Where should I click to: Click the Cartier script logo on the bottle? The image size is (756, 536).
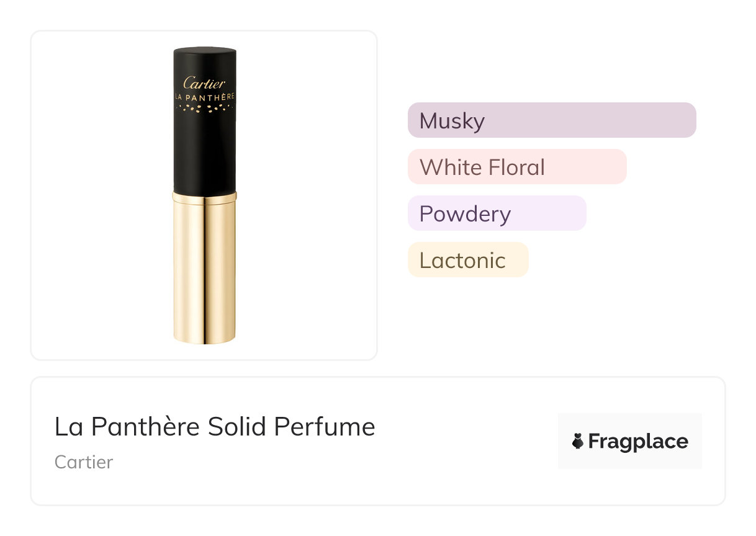(204, 84)
